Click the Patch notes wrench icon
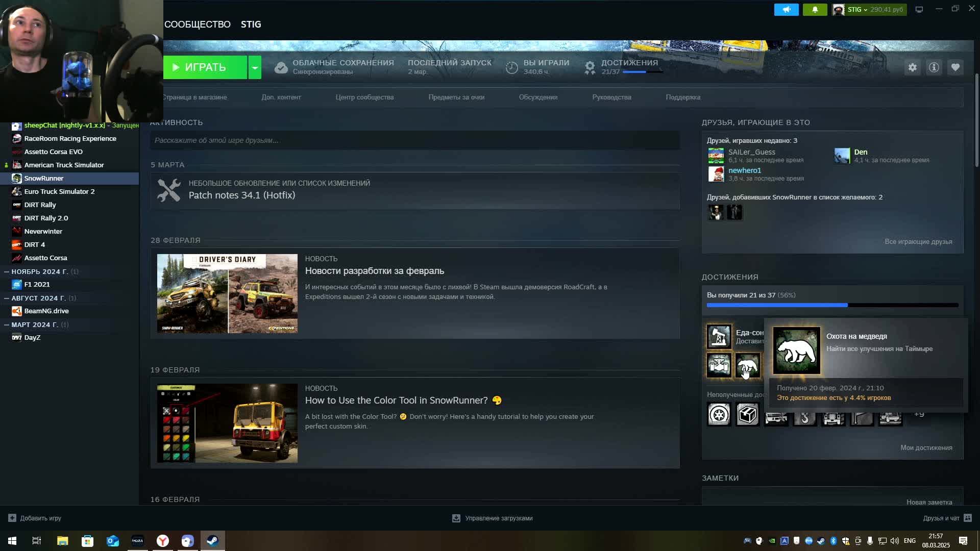Viewport: 980px width, 551px height. click(x=169, y=190)
